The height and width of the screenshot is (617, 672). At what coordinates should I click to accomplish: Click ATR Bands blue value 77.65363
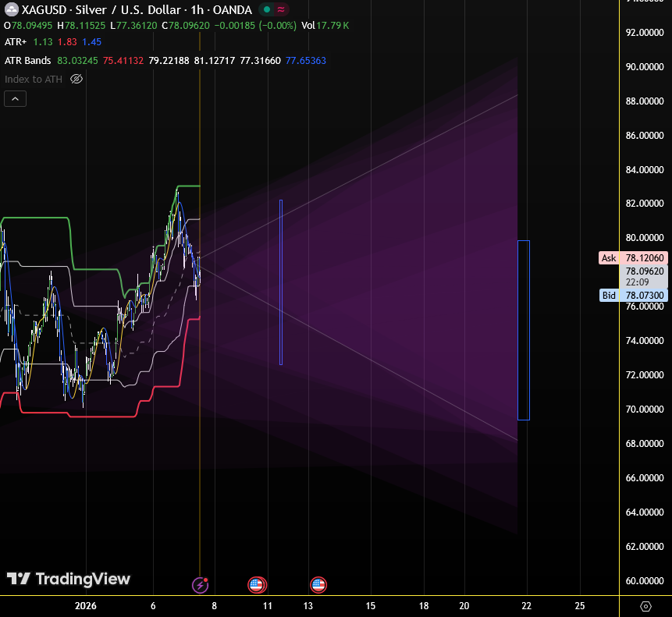click(x=306, y=60)
